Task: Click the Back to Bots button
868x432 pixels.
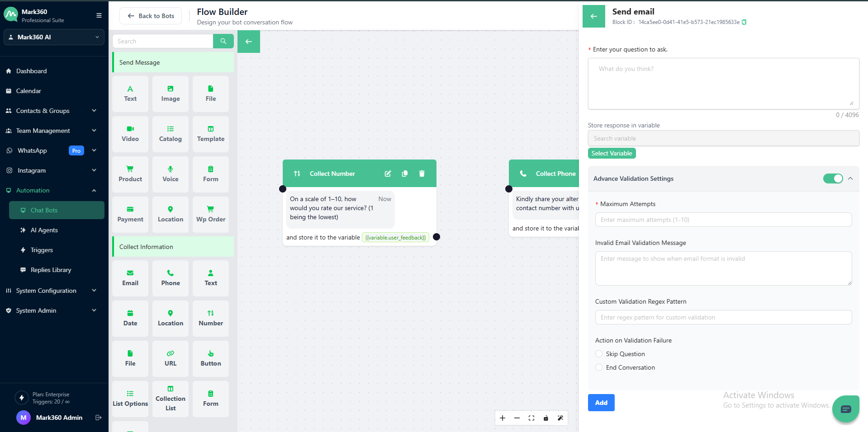Action: click(x=151, y=16)
